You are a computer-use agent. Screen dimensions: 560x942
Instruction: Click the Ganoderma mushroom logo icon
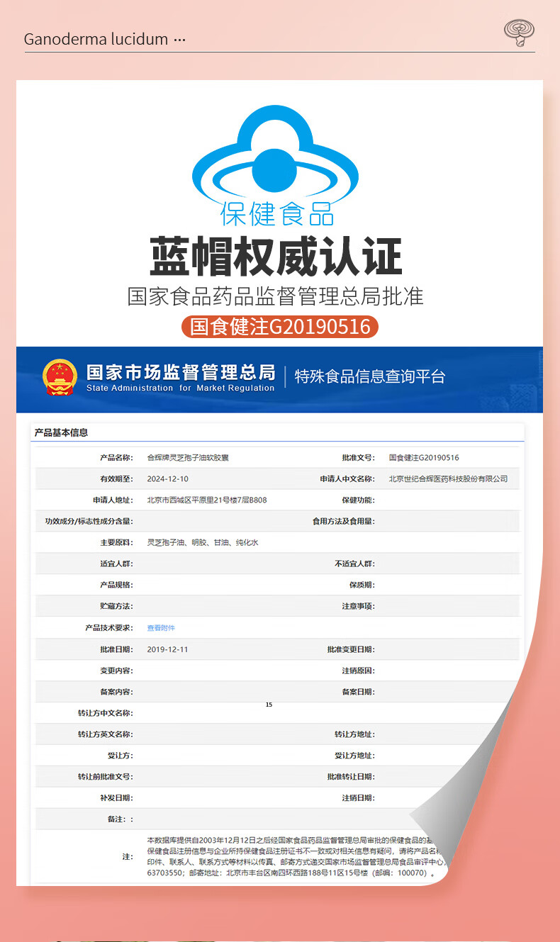pos(519,33)
